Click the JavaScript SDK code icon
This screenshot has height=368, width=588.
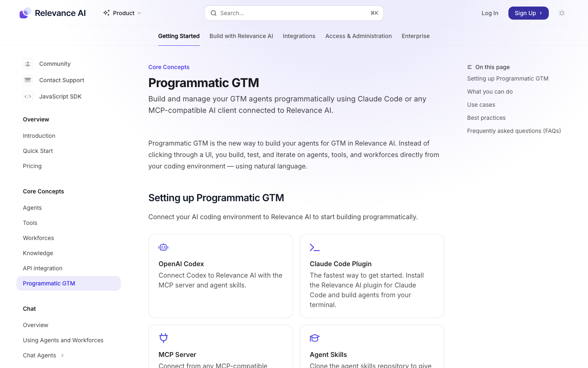(28, 96)
